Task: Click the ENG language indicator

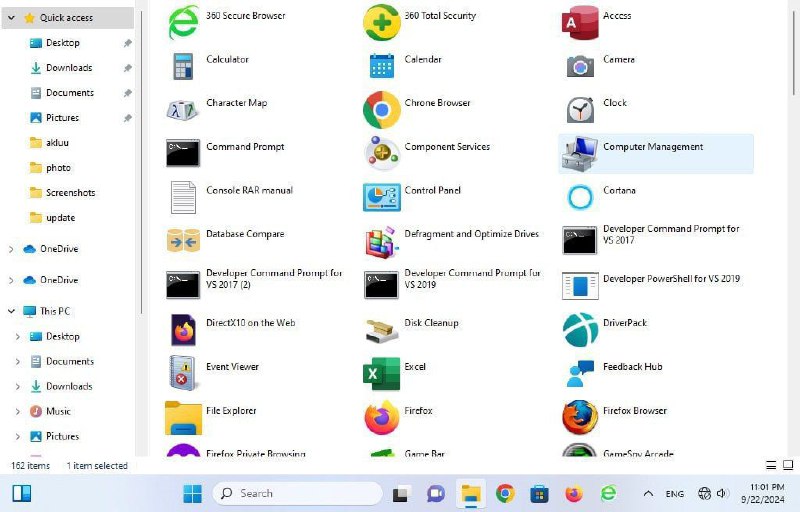Action: tap(674, 494)
